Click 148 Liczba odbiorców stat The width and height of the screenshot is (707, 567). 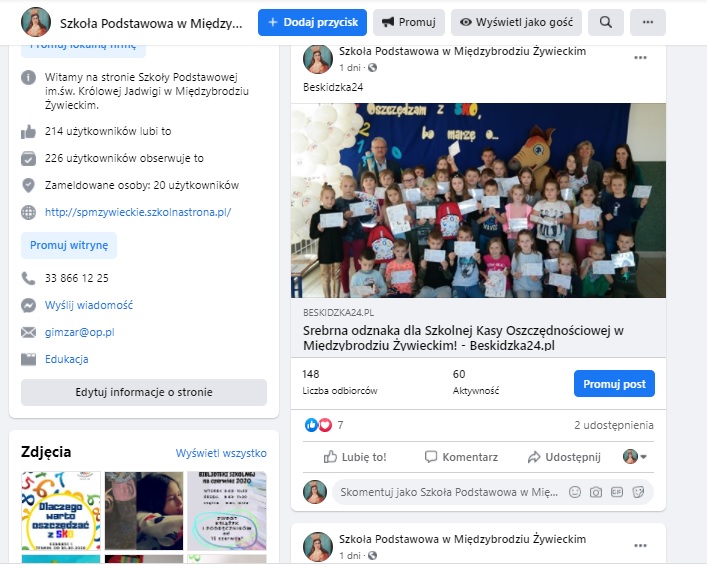340,382
